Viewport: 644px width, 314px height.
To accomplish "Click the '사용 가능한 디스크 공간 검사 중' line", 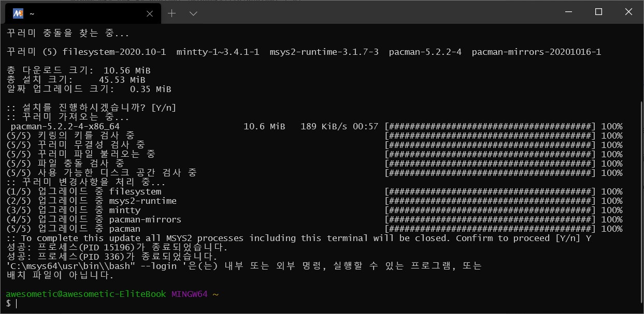I will coord(102,173).
